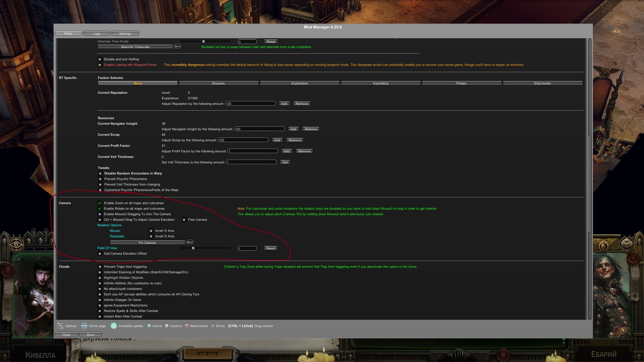
Task: Click the Available update download icon
Action: pos(114,326)
